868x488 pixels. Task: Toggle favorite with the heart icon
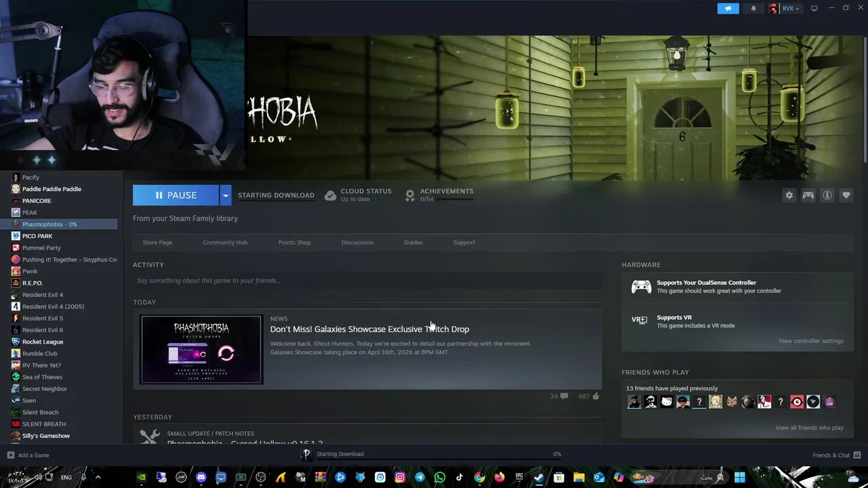tap(846, 195)
